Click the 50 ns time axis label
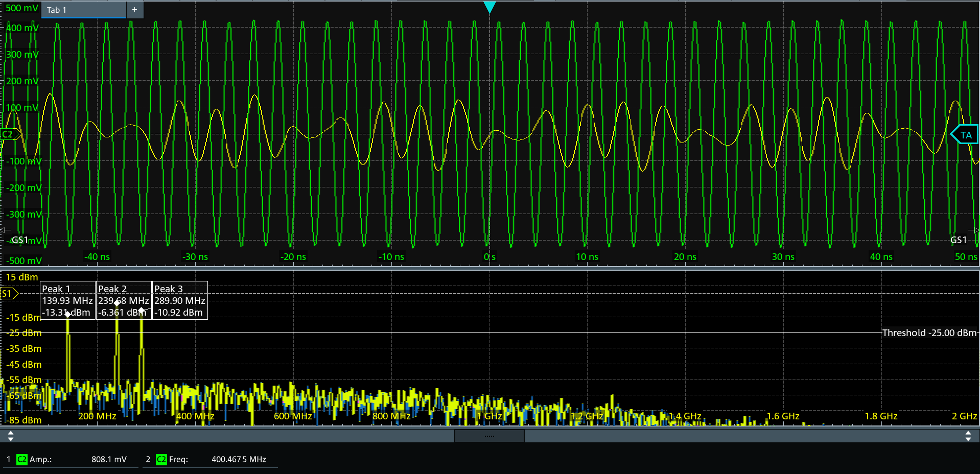Screen dimensions: 980x474 966,257
